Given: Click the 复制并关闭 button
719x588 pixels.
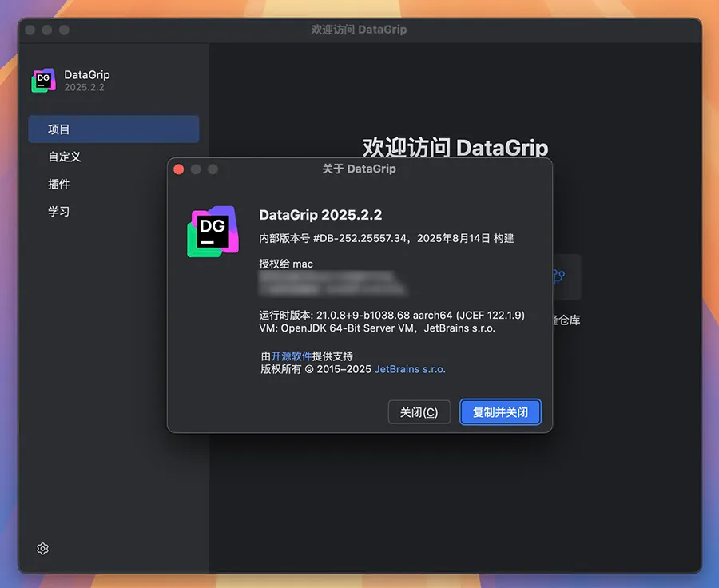Looking at the screenshot, I should pos(500,412).
